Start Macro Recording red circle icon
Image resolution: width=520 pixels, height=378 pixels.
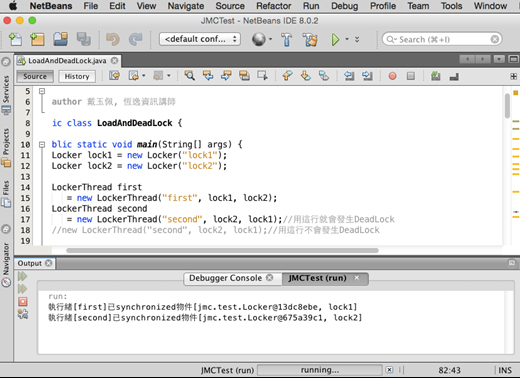point(392,76)
